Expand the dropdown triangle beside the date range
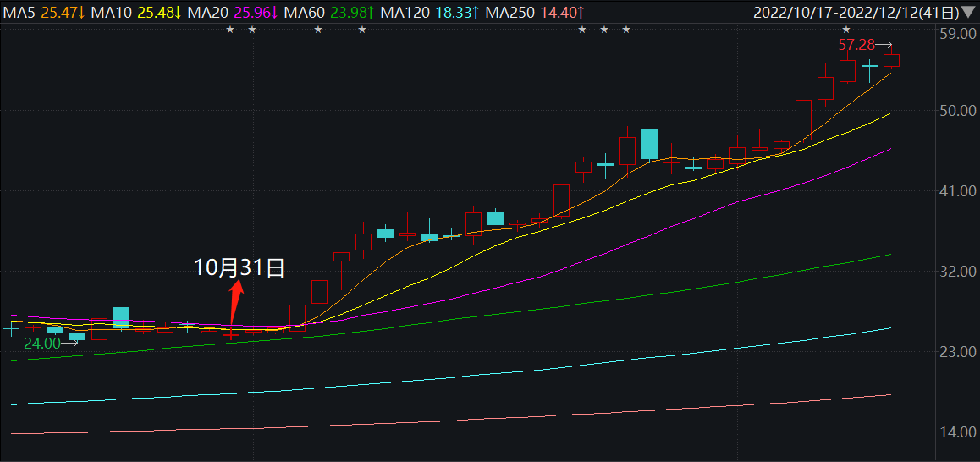This screenshot has width=980, height=462. coord(969,11)
